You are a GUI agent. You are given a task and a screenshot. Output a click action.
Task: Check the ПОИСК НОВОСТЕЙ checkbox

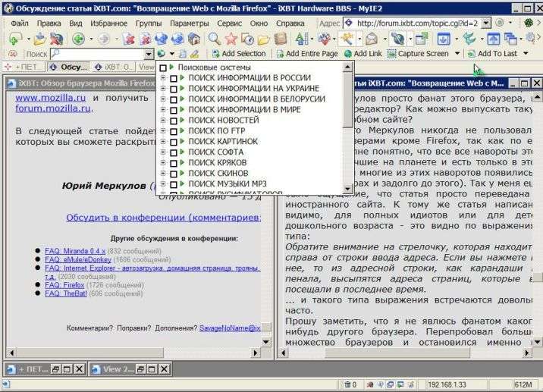pyautogui.click(x=174, y=121)
